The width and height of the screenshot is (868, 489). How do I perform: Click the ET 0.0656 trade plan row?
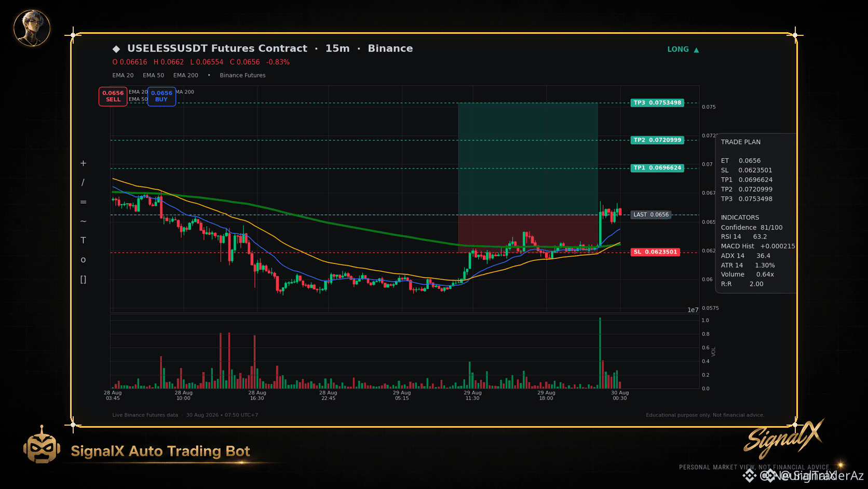click(741, 161)
